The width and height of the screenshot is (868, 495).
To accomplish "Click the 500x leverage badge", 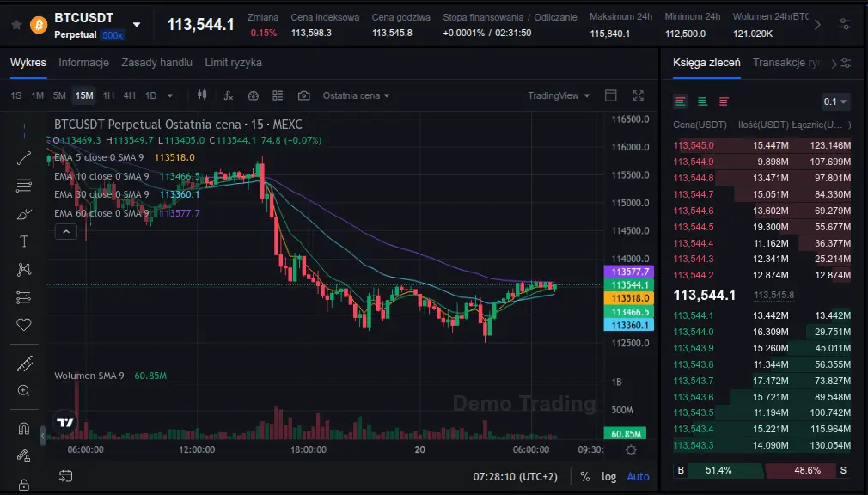I will 113,35.
